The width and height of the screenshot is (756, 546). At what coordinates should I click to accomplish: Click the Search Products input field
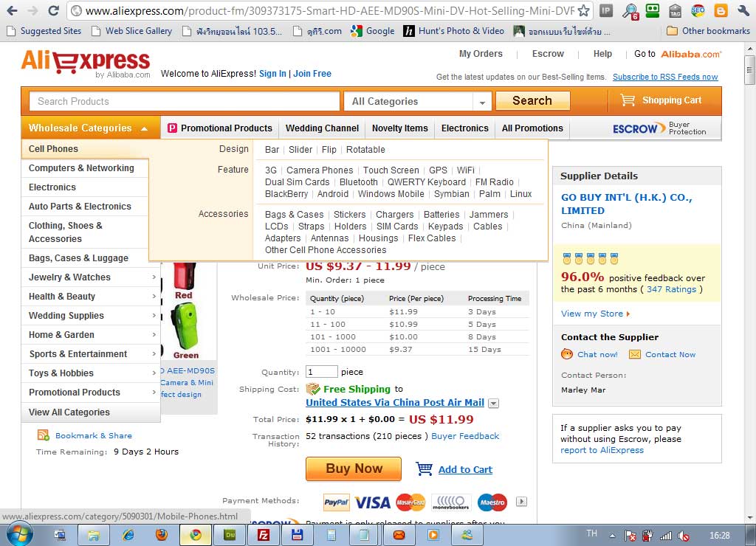(184, 101)
